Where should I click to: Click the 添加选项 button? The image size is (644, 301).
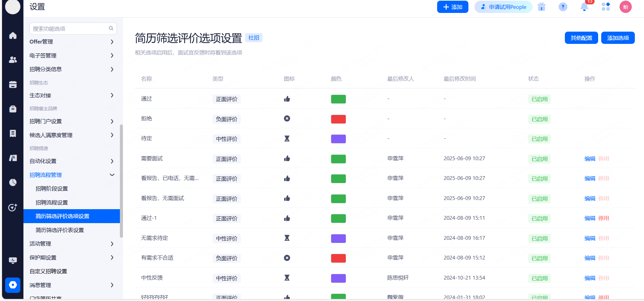618,38
